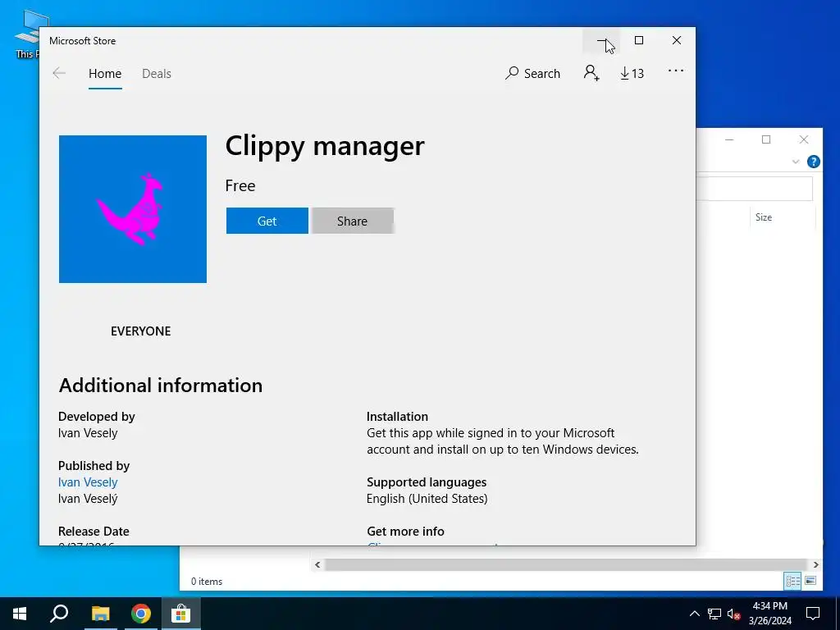840x630 pixels.
Task: Open the clock showing 4:34 PM
Action: pyautogui.click(x=769, y=614)
